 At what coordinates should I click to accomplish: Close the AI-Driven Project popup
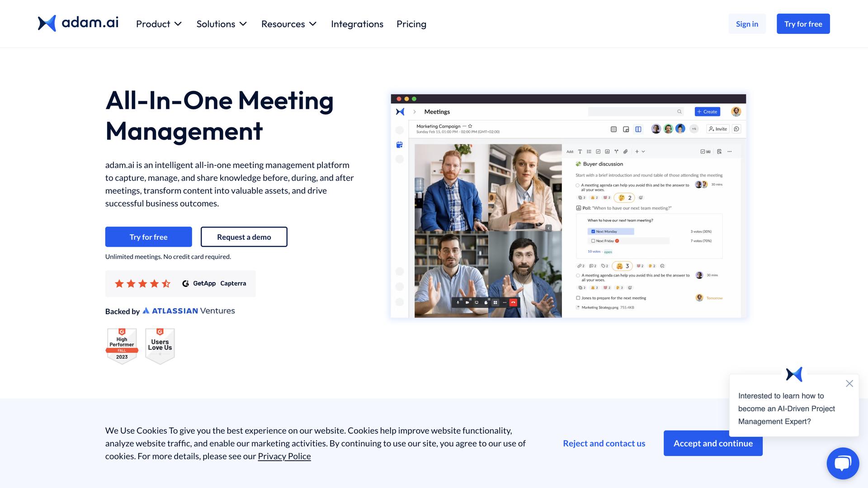[x=849, y=384]
